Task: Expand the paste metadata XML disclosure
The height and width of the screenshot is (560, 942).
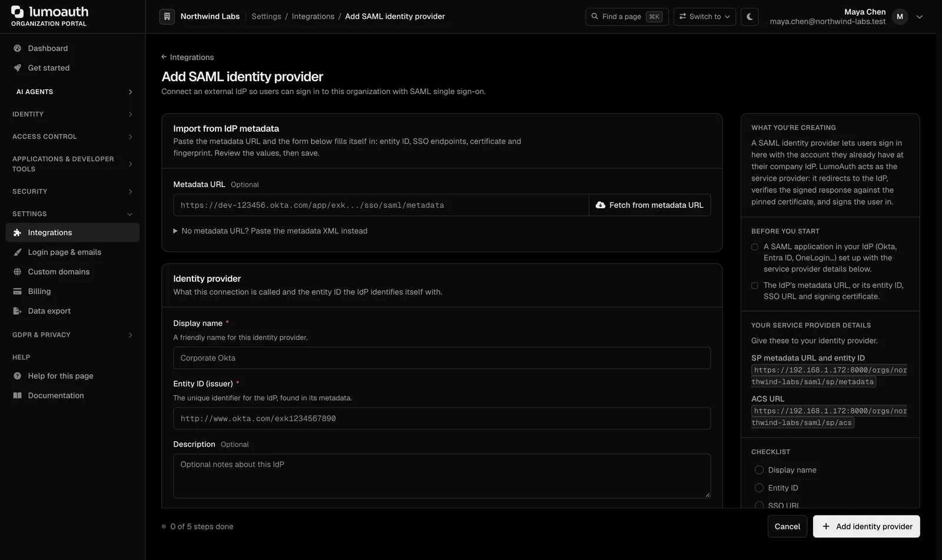Action: click(270, 231)
